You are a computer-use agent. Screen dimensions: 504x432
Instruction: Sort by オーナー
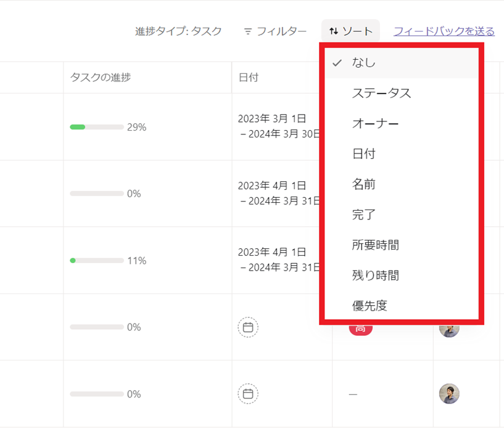(375, 123)
